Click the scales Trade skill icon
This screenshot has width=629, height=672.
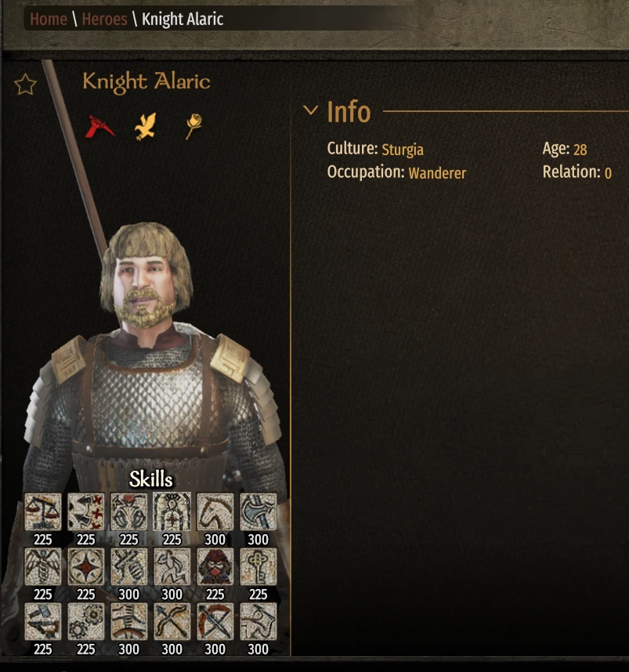click(x=43, y=511)
